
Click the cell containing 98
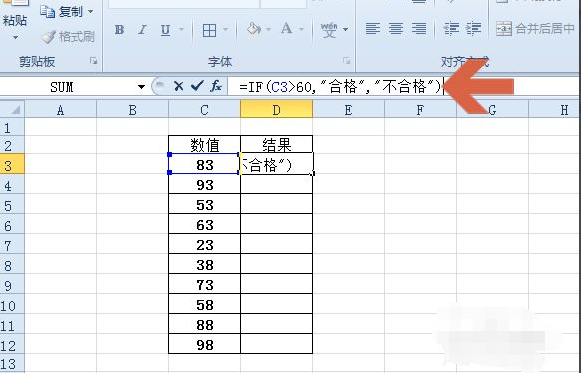pyautogui.click(x=204, y=344)
